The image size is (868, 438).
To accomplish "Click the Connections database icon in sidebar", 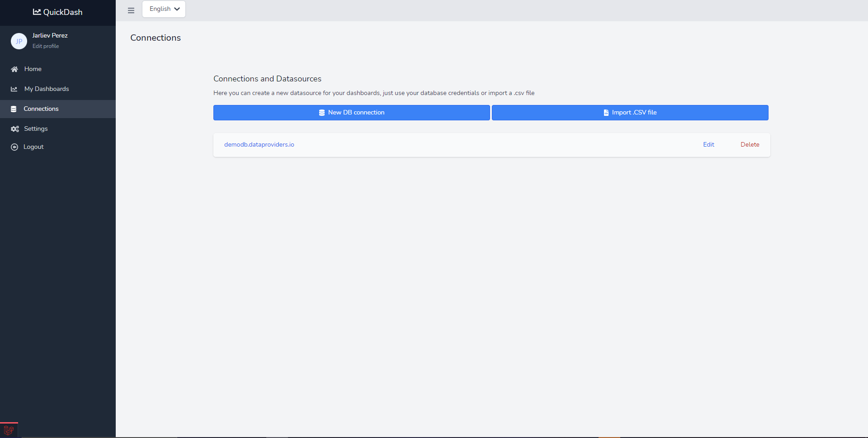I will tap(14, 109).
